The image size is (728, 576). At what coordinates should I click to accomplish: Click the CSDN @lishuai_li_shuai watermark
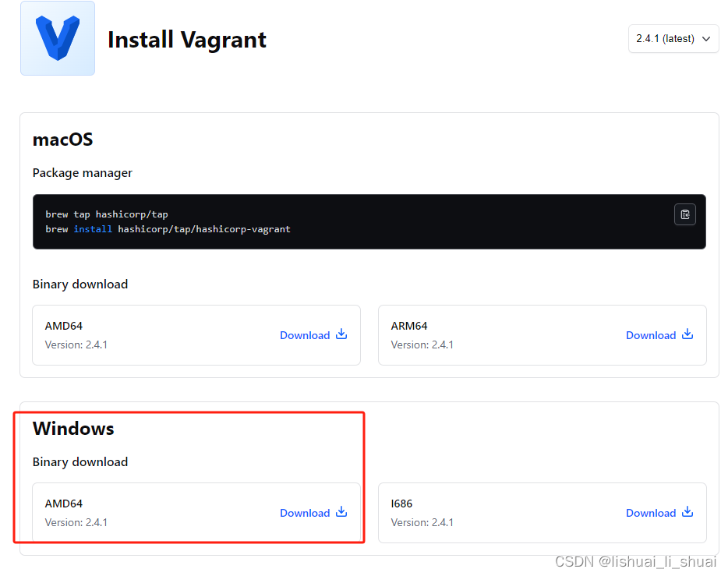(x=636, y=560)
